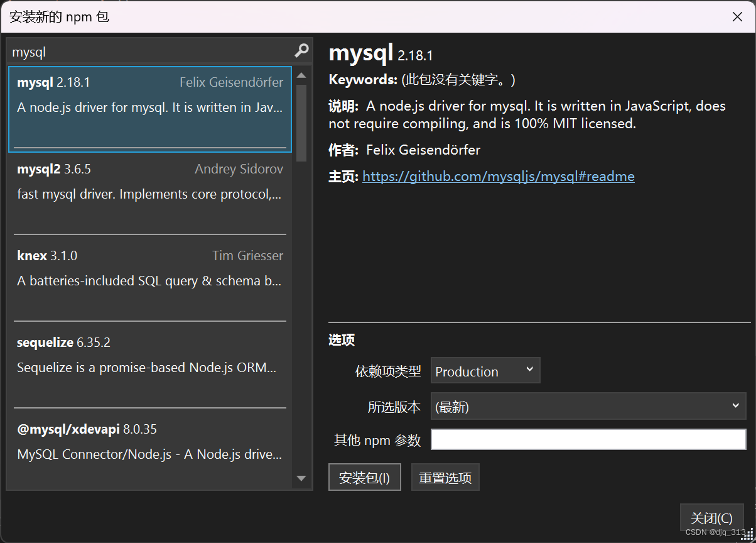
Task: Click the mysql search input field
Action: (151, 52)
